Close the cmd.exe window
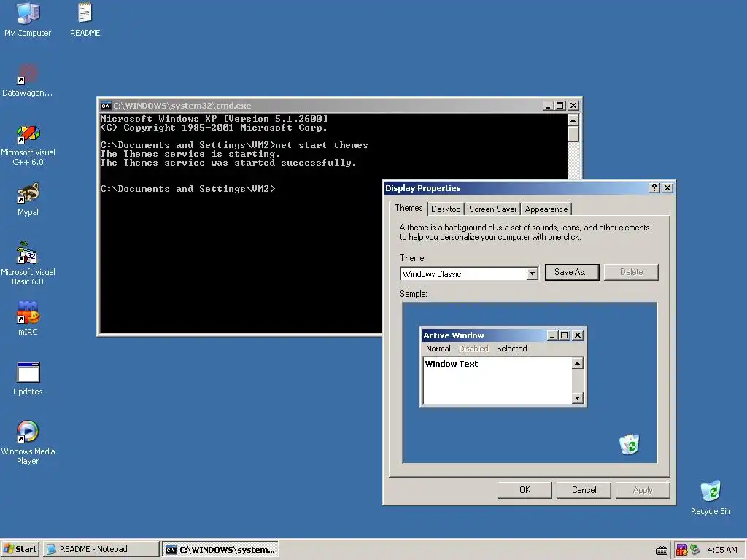The width and height of the screenshot is (747, 560). point(573,106)
